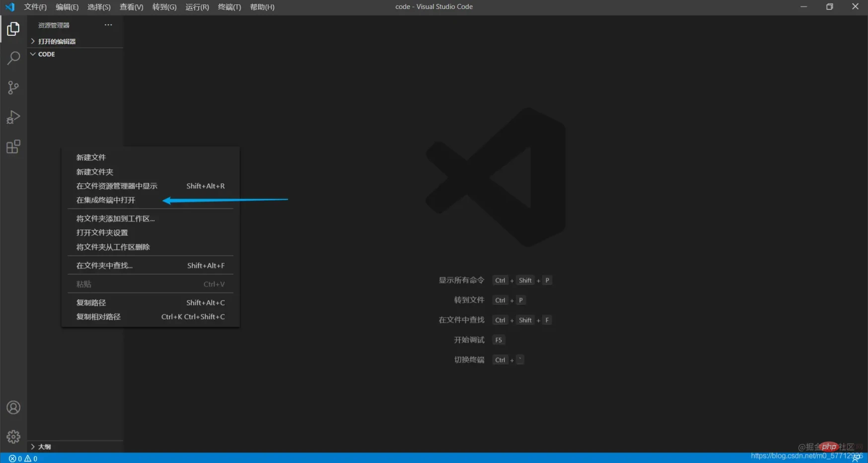Click the errors count icon in status bar
Viewport: 868px width, 463px height.
15,459
